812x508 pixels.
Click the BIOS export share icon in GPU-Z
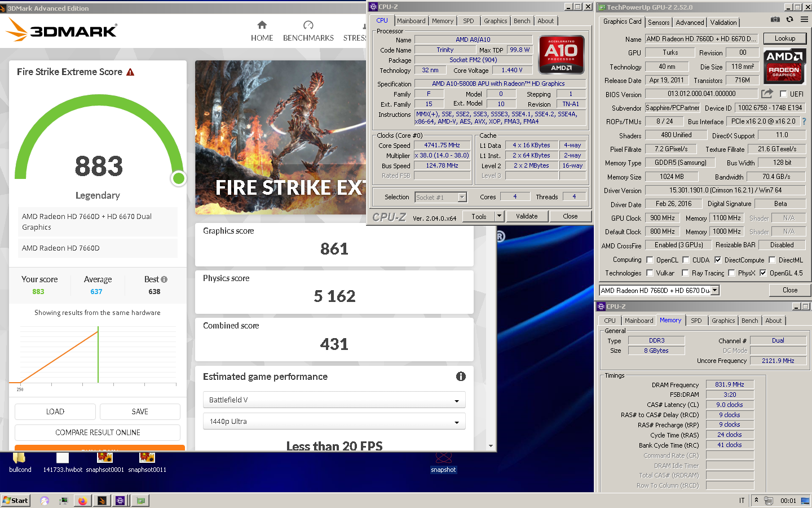tap(767, 94)
